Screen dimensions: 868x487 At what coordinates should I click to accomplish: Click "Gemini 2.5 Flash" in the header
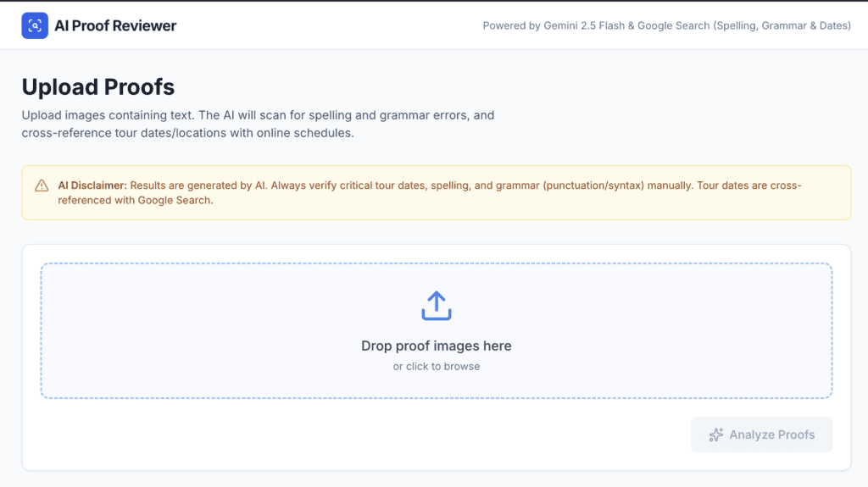click(x=587, y=25)
